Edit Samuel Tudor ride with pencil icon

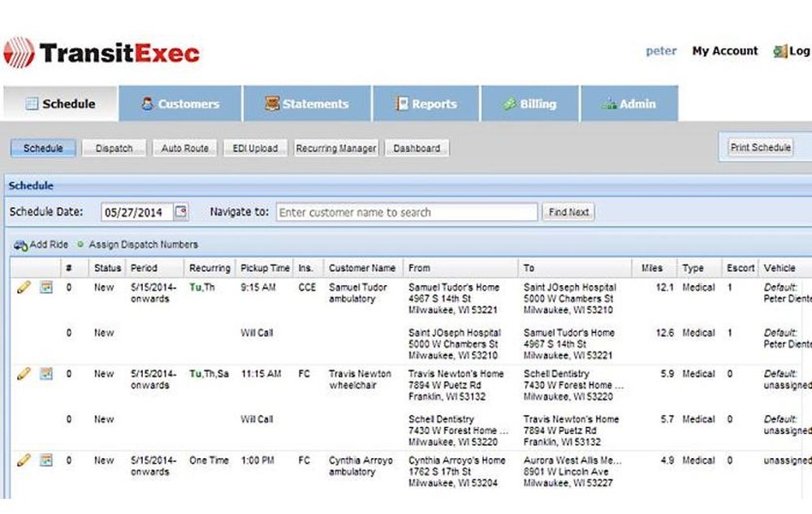pos(24,287)
